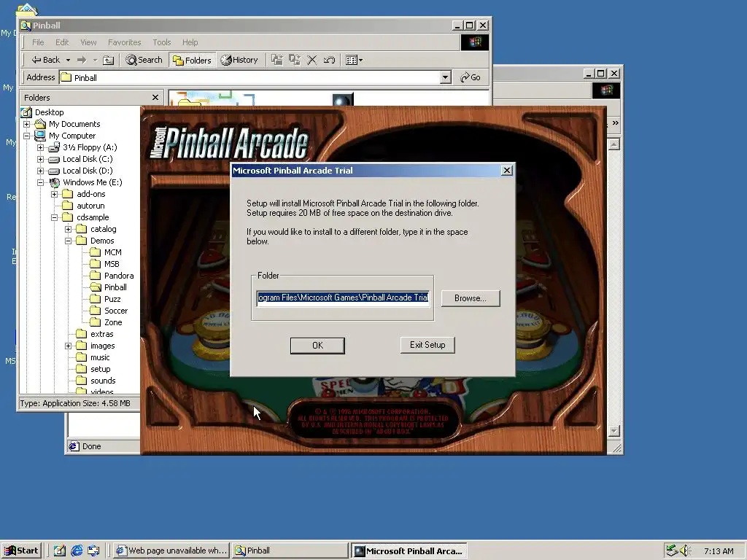Open the Tools menu

click(x=161, y=42)
